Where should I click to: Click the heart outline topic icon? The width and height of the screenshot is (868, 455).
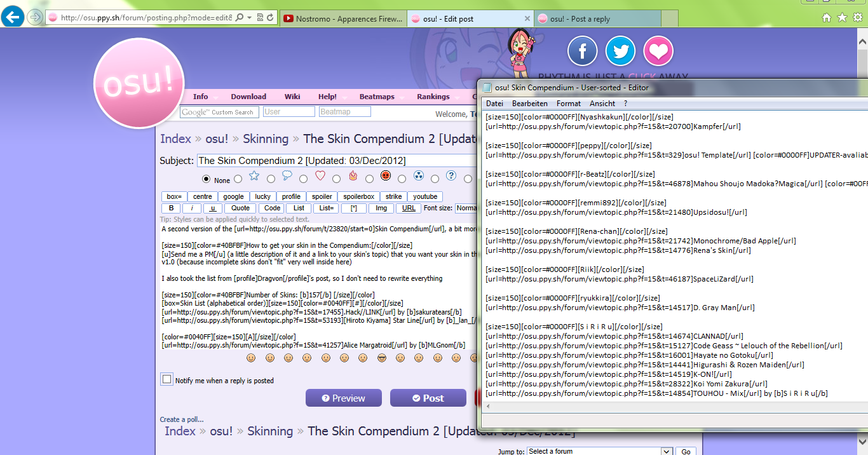320,176
